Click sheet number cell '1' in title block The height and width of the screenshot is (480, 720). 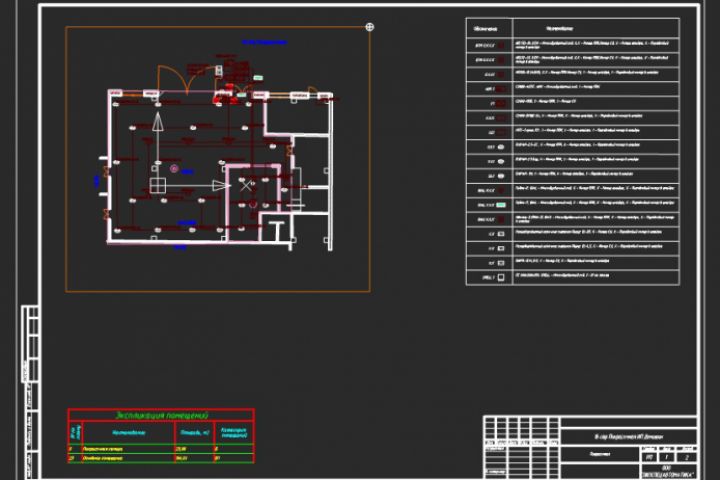(667, 457)
